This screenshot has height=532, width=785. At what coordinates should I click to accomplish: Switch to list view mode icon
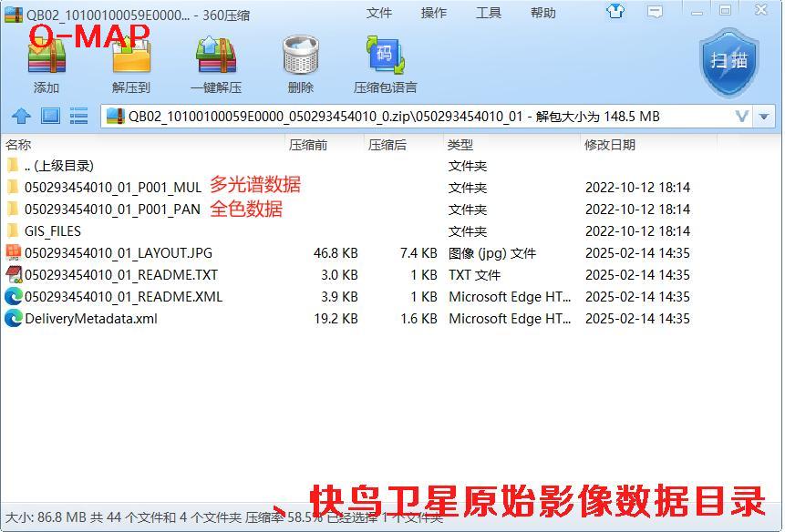[x=79, y=117]
